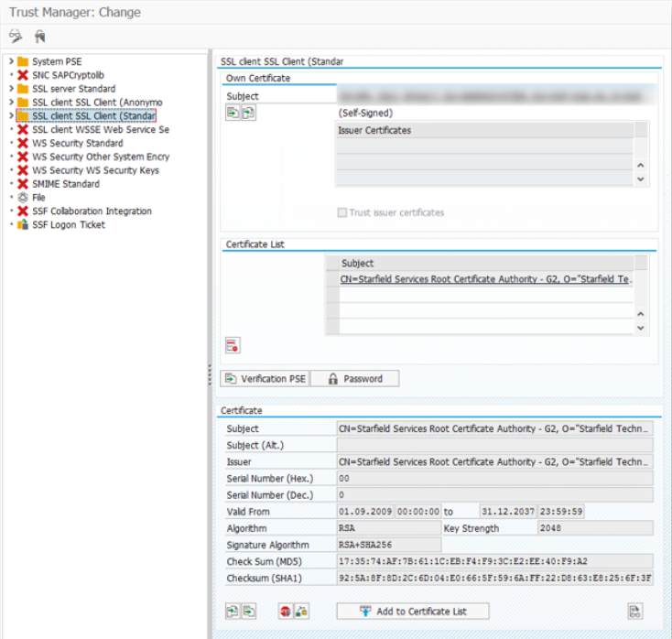Click the Issuer value field
Image resolution: width=672 pixels, height=639 pixels.
pos(495,462)
